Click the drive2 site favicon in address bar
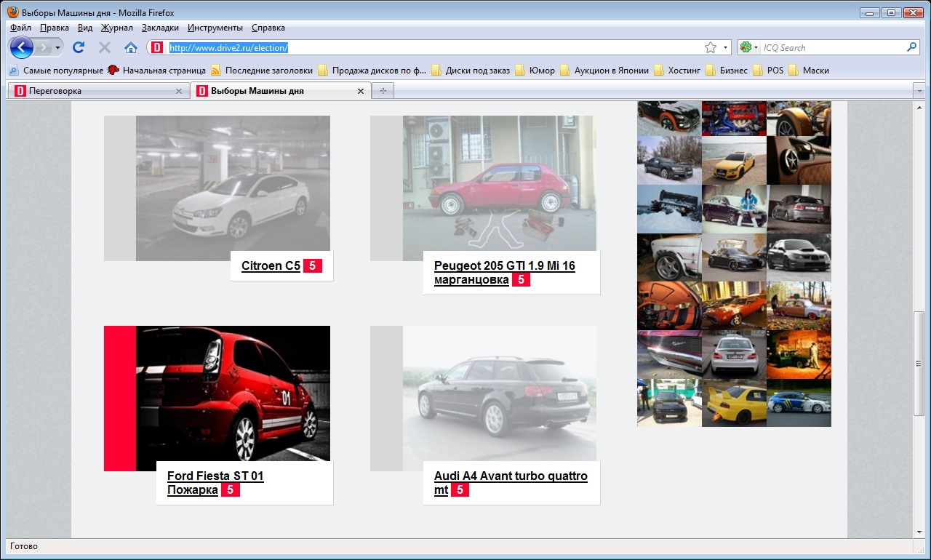This screenshot has height=560, width=931. [157, 48]
